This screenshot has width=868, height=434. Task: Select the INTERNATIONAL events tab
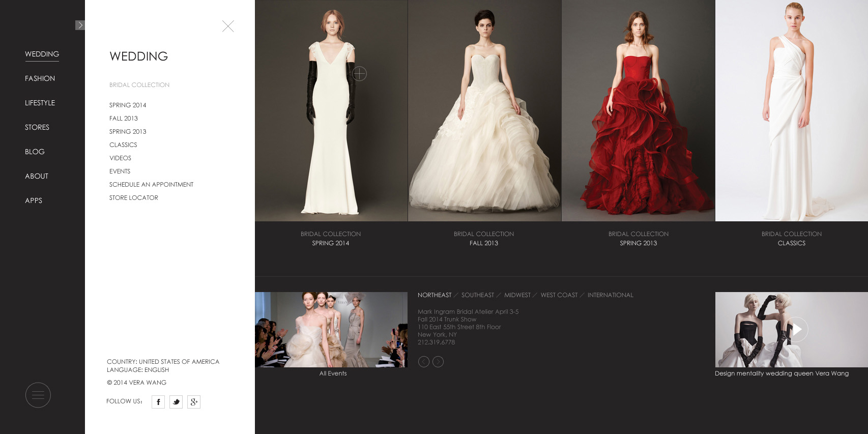[611, 295]
